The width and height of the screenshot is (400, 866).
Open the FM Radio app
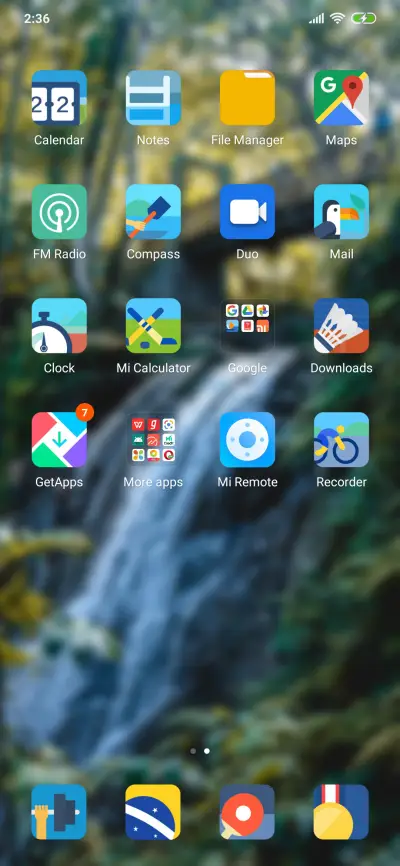point(59,212)
